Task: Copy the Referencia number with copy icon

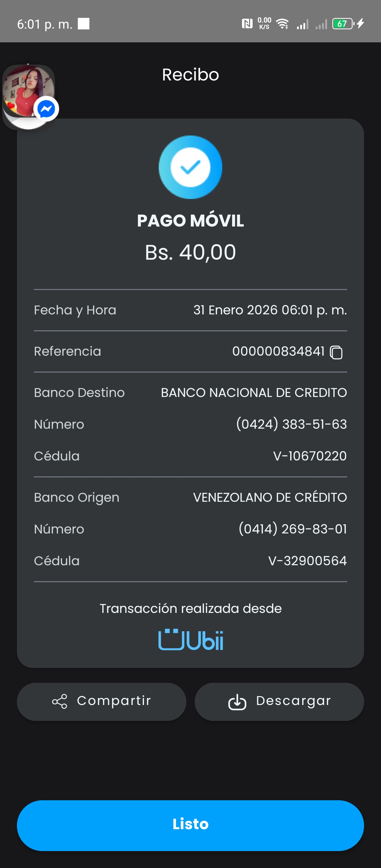Action: click(336, 352)
